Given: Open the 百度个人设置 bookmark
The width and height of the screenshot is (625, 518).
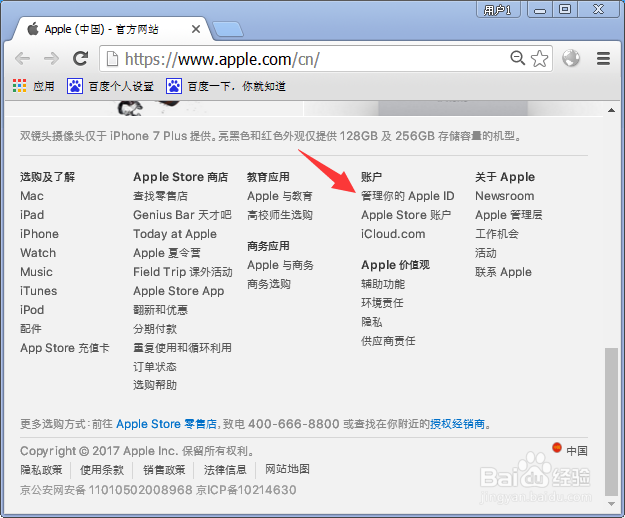Looking at the screenshot, I should (x=110, y=86).
